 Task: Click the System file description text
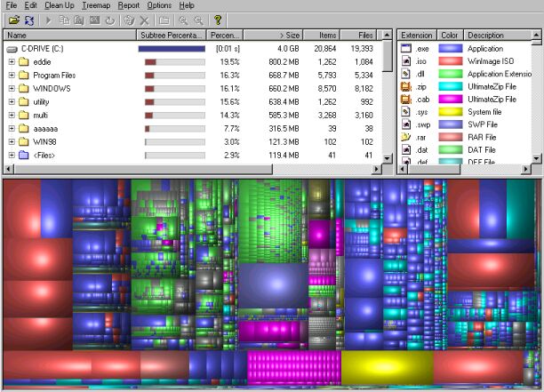click(x=484, y=112)
